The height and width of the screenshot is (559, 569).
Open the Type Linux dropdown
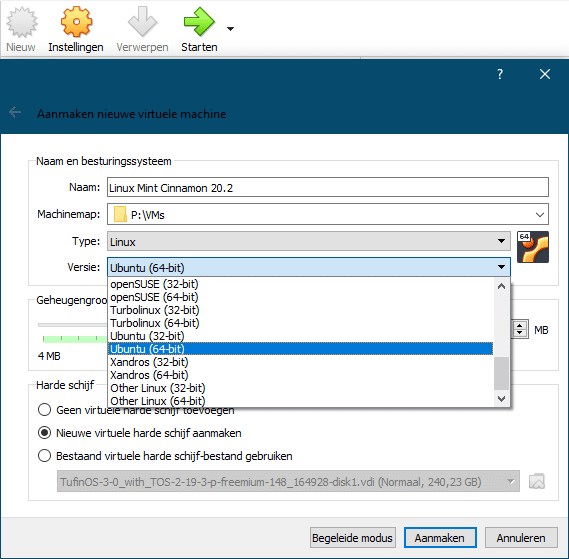309,241
